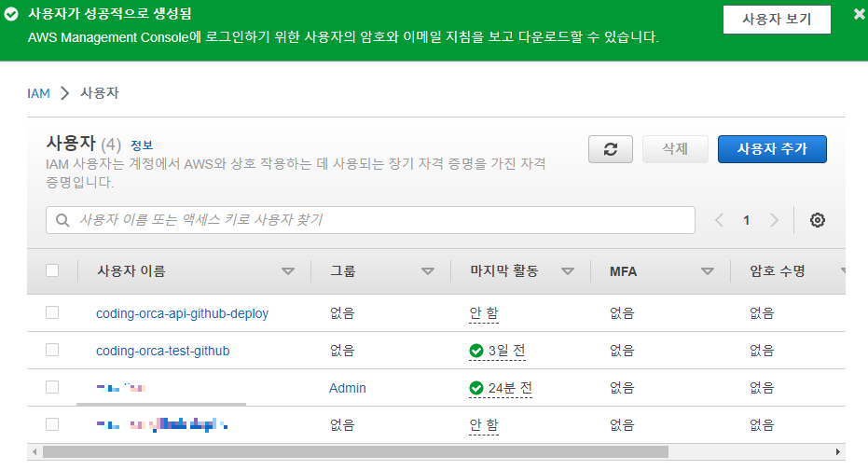Click the 사용자 추가 button
Screen dimensions: 868x470
click(772, 149)
